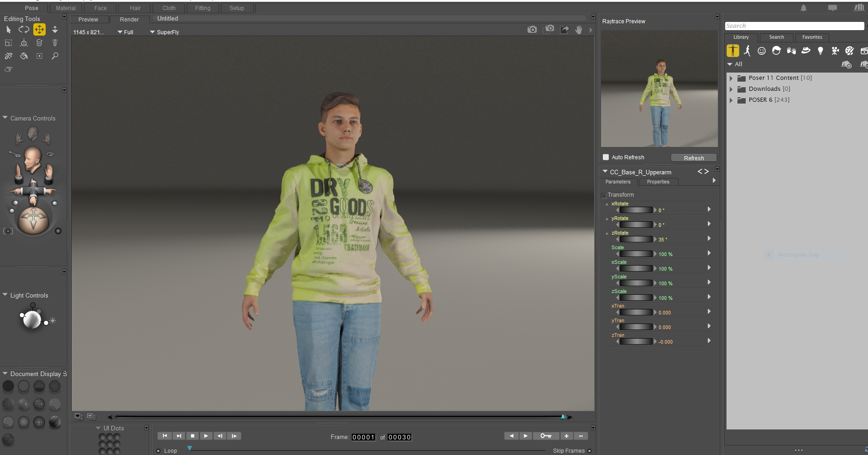Click the delete keyframe minus button
The image size is (868, 455).
click(580, 436)
